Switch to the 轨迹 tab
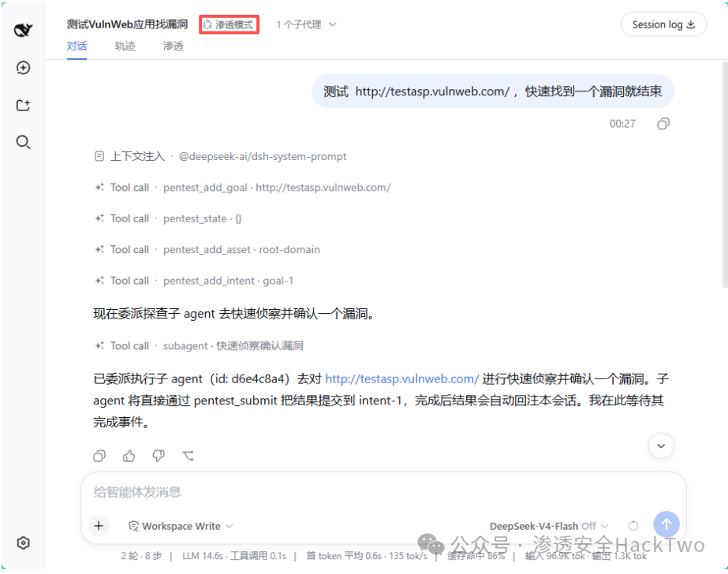The height and width of the screenshot is (574, 728). (x=125, y=47)
